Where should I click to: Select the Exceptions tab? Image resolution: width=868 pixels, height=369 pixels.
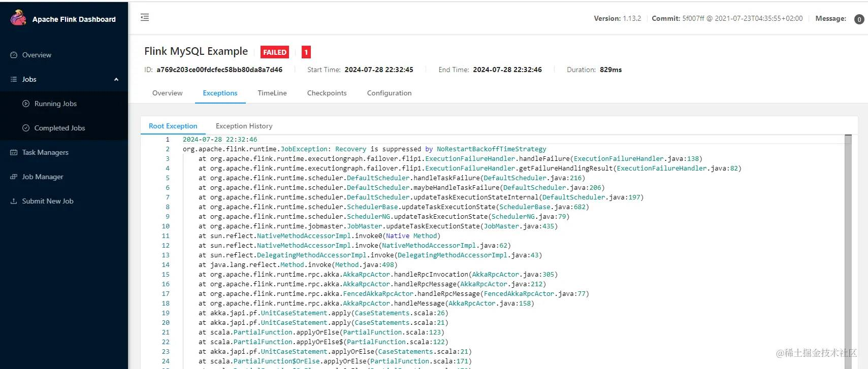[x=220, y=93]
